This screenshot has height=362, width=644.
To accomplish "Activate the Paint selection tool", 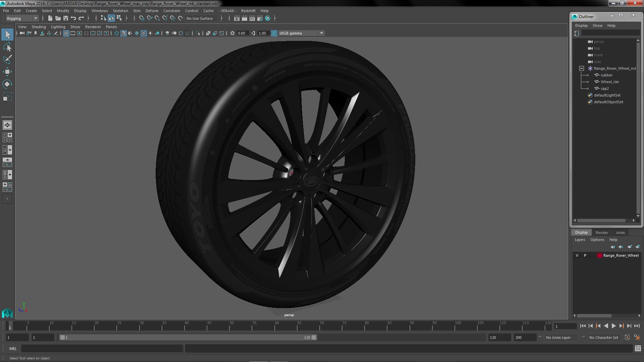I will [x=7, y=59].
